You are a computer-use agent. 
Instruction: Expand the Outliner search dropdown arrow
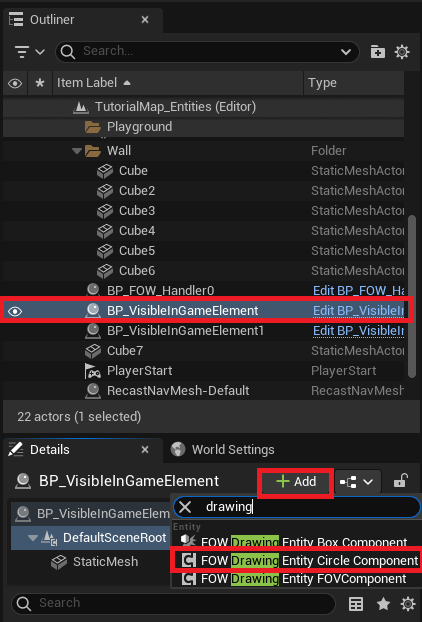pos(346,52)
